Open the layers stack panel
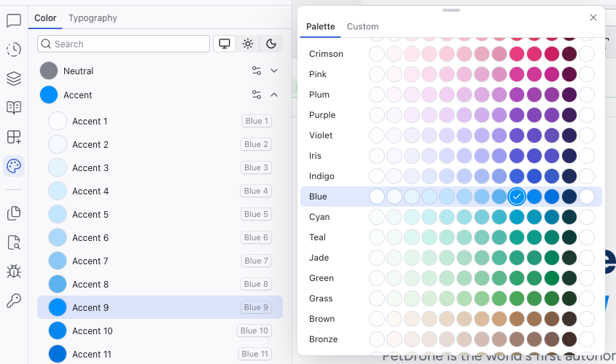616x364 pixels. click(x=14, y=79)
